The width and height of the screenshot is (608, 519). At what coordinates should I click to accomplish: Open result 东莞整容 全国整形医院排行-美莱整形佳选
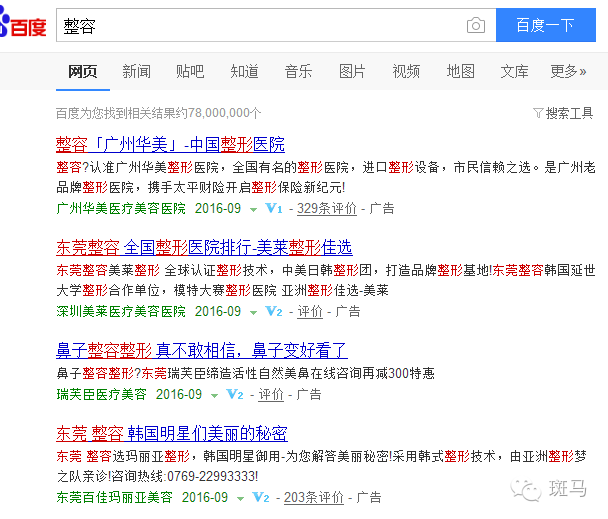click(204, 247)
